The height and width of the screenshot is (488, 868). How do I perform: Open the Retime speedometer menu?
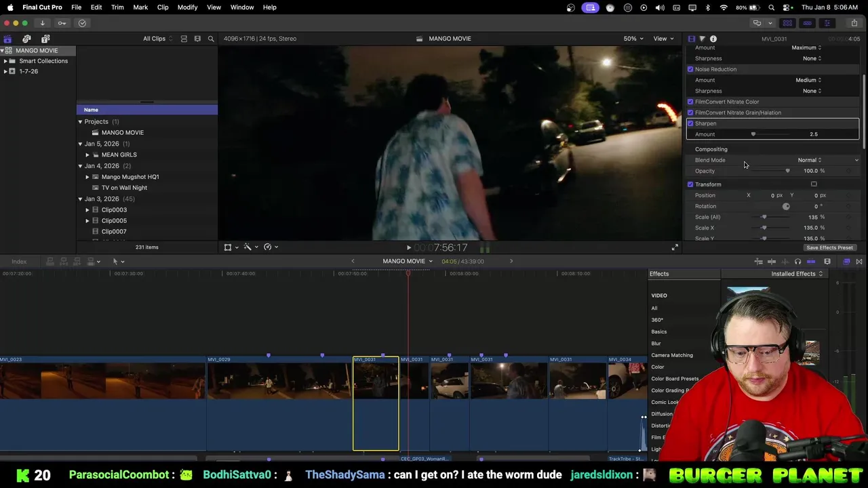point(270,247)
